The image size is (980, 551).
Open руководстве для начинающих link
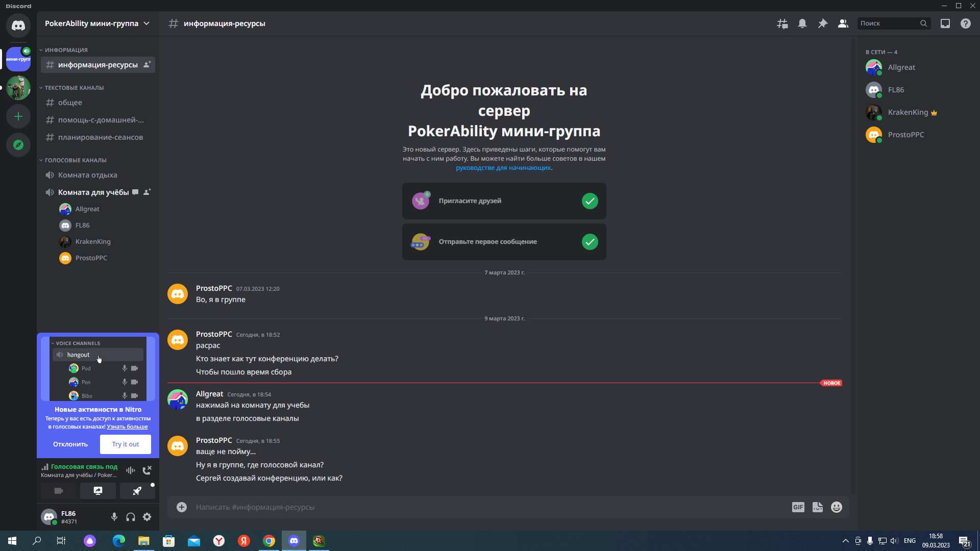(503, 168)
